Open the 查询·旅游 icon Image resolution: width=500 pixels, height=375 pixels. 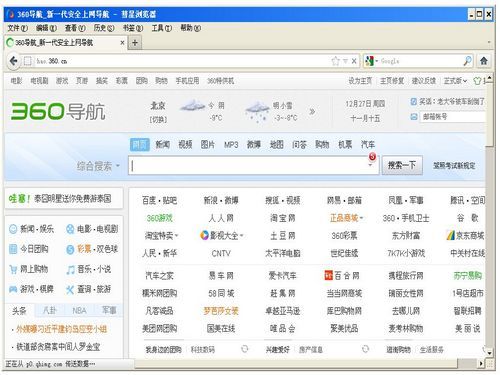[70, 289]
